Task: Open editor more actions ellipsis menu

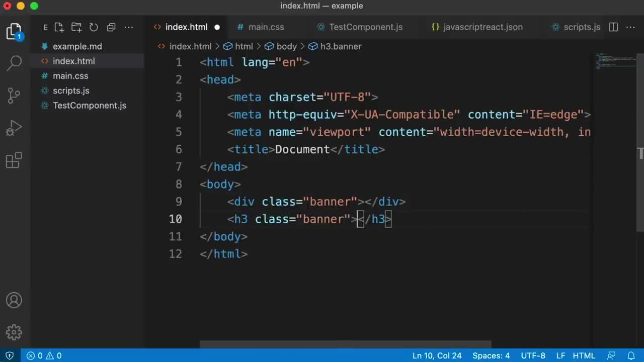Action: (x=631, y=27)
